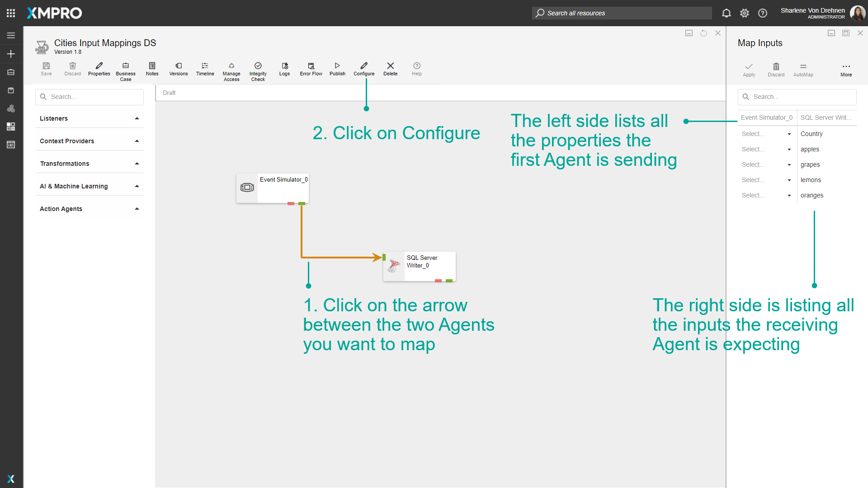The image size is (868, 488).
Task: Collapse the Transformations section
Action: [137, 163]
